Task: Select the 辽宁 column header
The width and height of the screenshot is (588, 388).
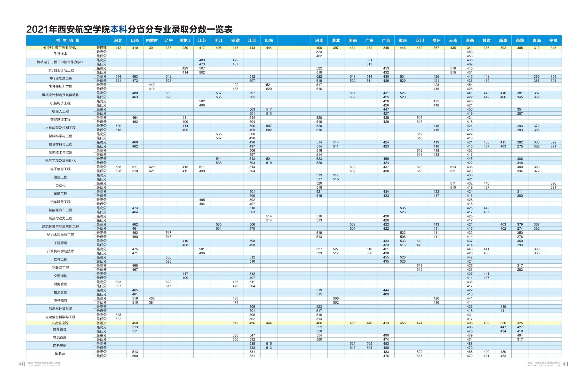Action: pyautogui.click(x=168, y=40)
